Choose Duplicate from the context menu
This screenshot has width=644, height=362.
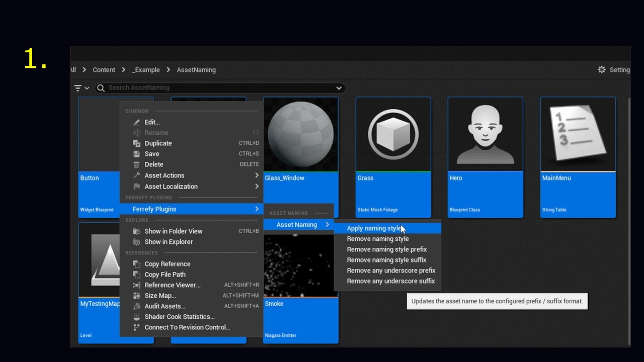click(191, 143)
